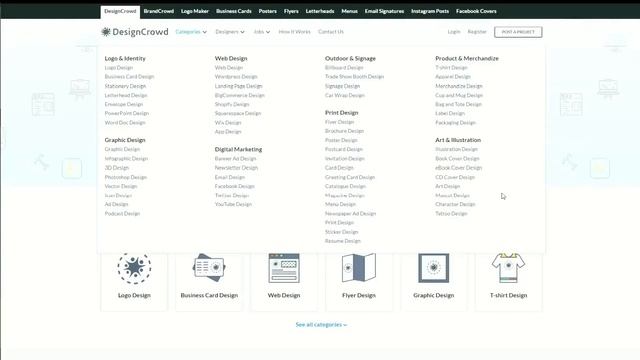The width and height of the screenshot is (640, 360).
Task: Click the Post a Project button
Action: coord(518,32)
